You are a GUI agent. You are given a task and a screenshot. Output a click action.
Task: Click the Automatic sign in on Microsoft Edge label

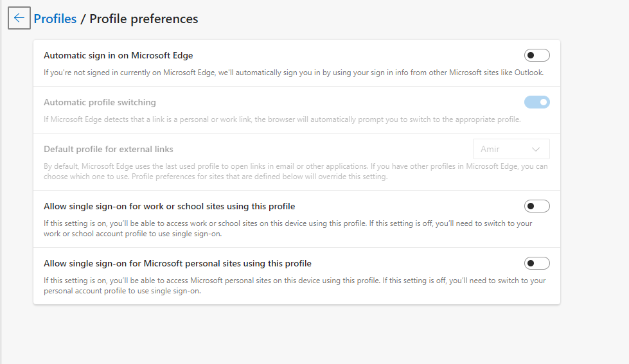[118, 55]
